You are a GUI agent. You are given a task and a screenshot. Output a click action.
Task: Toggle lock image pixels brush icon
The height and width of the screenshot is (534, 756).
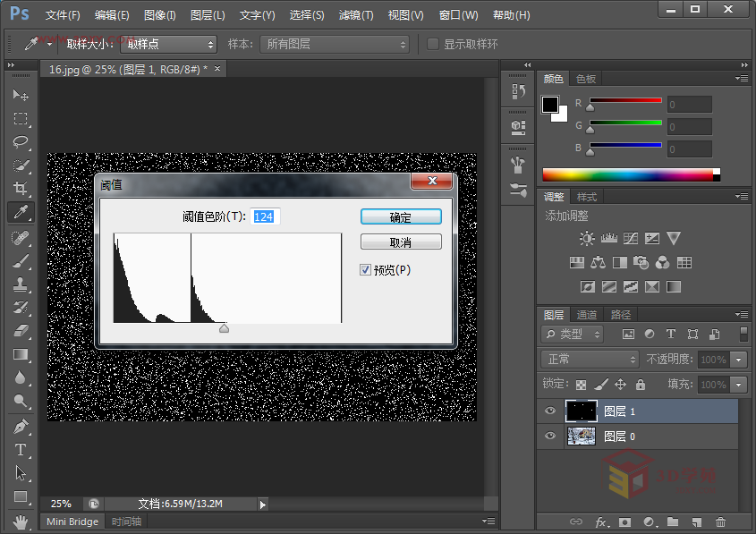click(600, 384)
